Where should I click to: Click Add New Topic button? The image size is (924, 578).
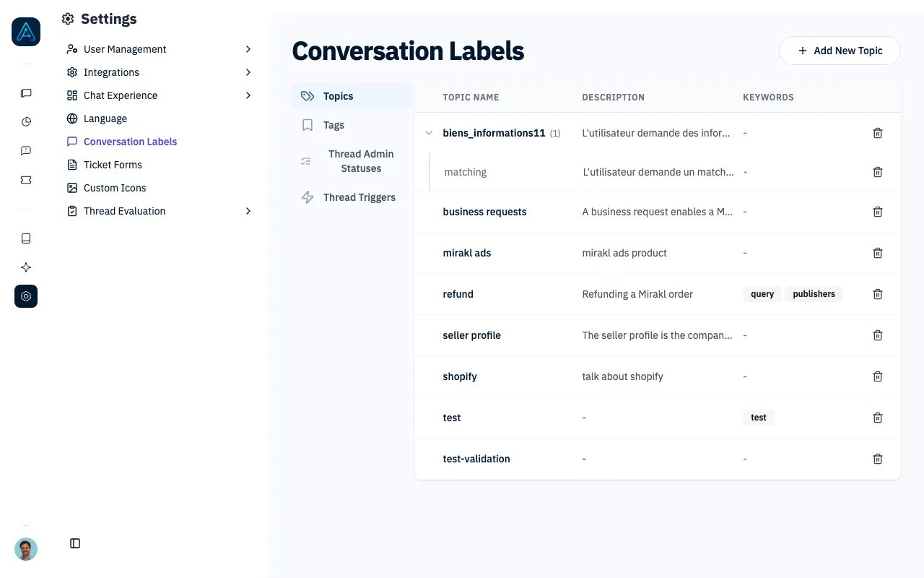[x=840, y=51]
